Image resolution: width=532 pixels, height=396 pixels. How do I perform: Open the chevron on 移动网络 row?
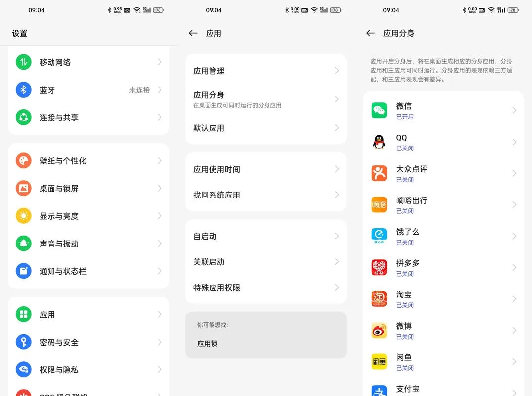coord(160,62)
